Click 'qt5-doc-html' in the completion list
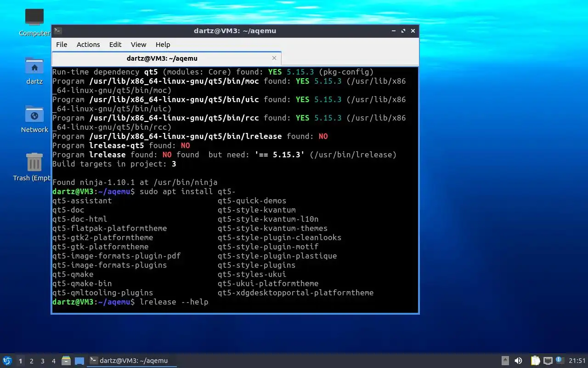Viewport: 588px width, 368px height. coord(80,219)
